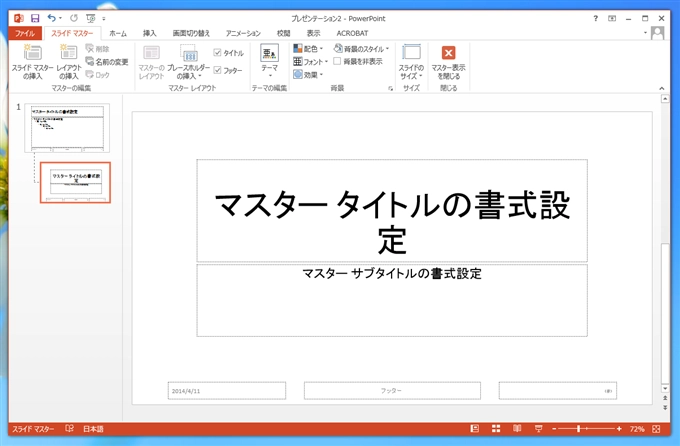The width and height of the screenshot is (680, 446).
Task: Start Slide Show from status bar icon
Action: click(539, 428)
